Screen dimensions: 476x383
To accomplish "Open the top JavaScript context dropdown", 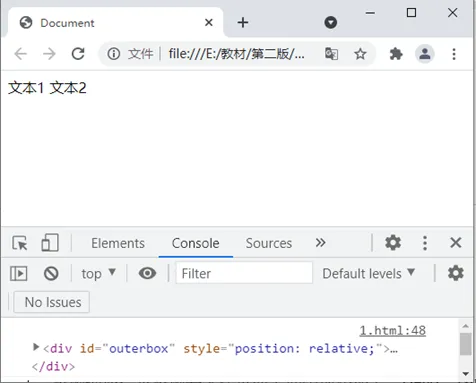I will pos(99,273).
